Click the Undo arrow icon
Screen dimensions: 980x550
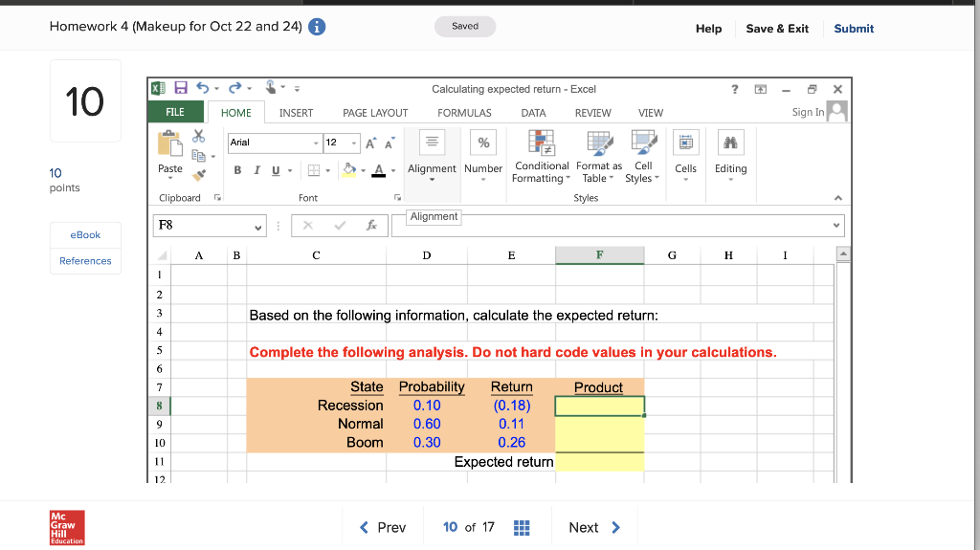(x=203, y=88)
